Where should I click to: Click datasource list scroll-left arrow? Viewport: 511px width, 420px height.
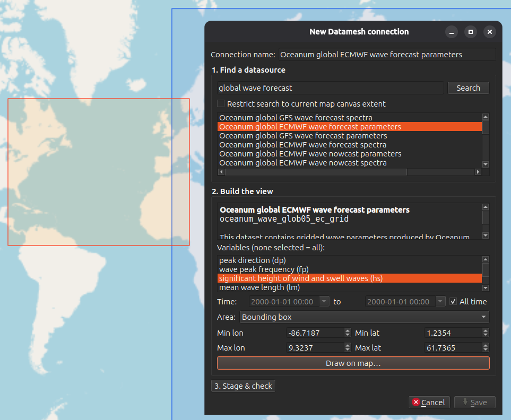click(221, 172)
